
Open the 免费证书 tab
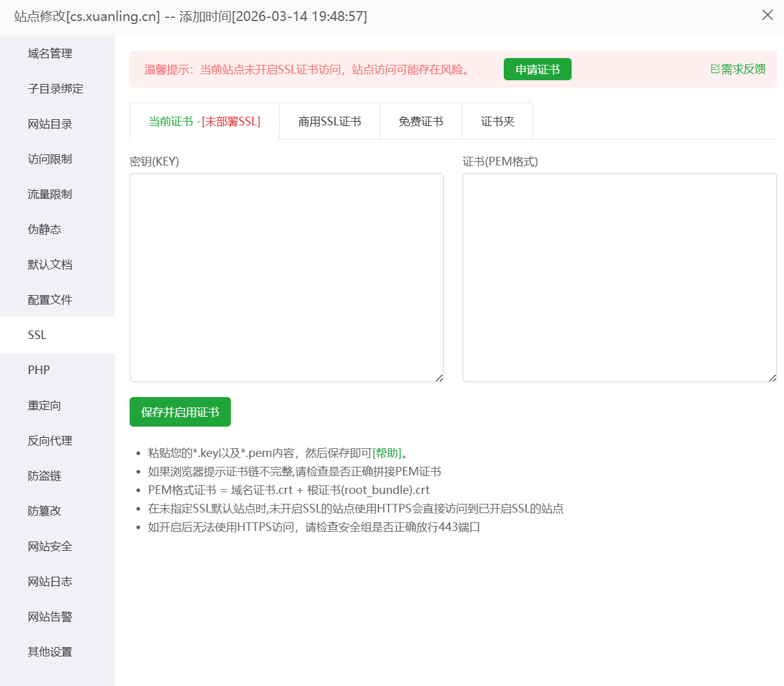pos(420,121)
